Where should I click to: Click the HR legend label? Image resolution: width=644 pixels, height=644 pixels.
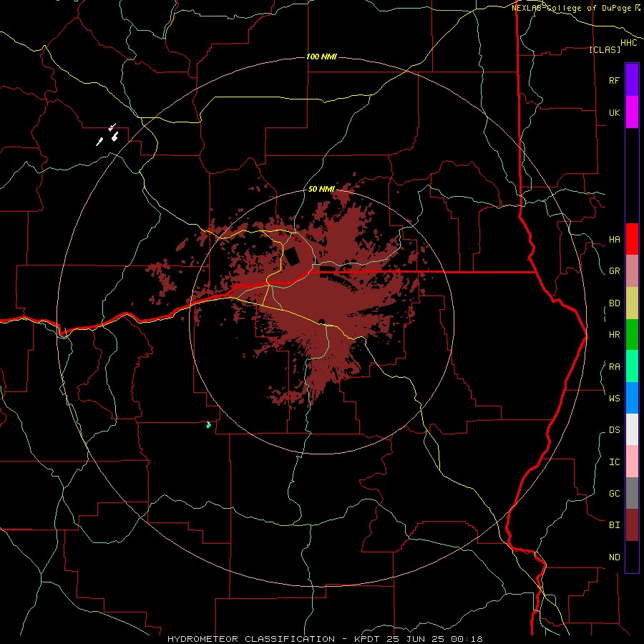[x=614, y=335]
